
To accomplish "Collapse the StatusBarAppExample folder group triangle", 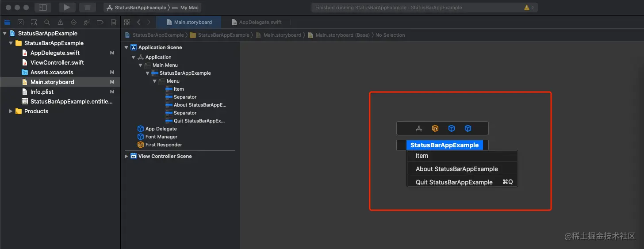I will (11, 43).
